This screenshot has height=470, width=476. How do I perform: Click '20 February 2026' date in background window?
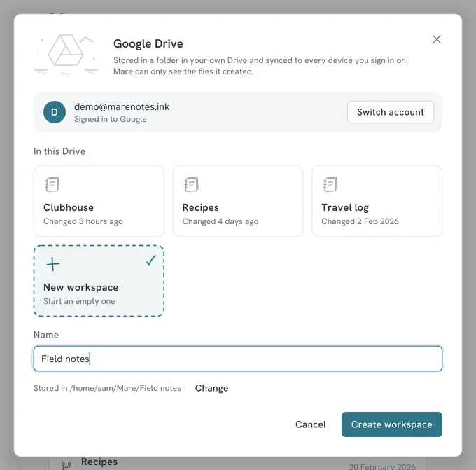[x=382, y=466]
